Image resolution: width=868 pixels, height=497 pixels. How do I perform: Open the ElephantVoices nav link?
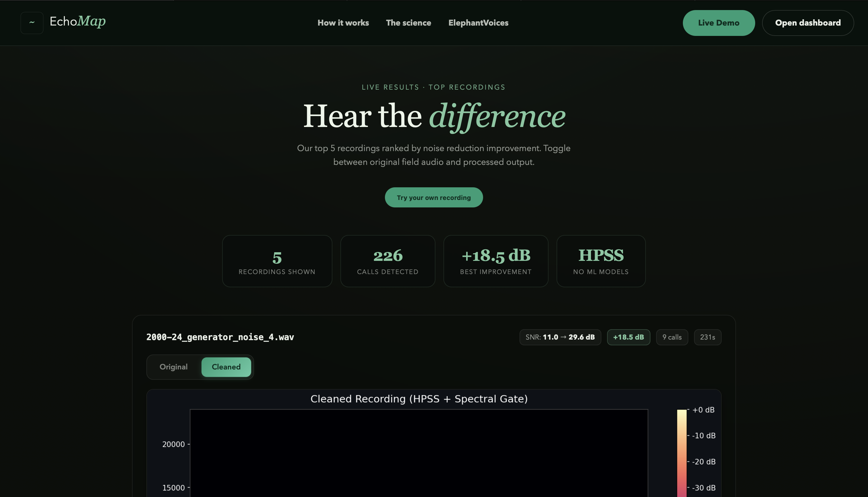pyautogui.click(x=478, y=22)
